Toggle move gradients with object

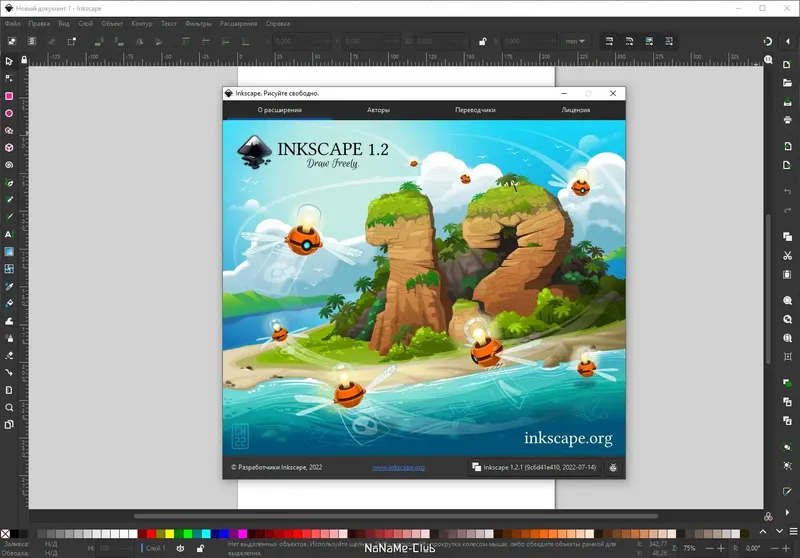(649, 41)
